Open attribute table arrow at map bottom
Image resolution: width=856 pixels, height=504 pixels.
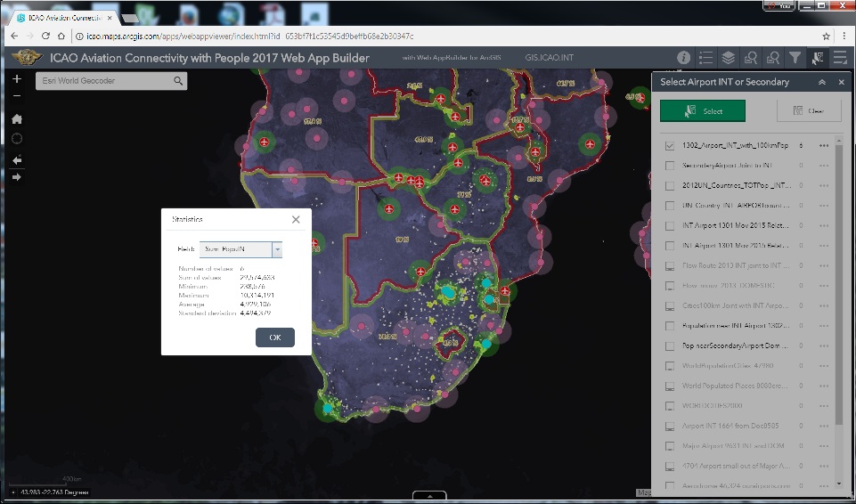coord(429,496)
